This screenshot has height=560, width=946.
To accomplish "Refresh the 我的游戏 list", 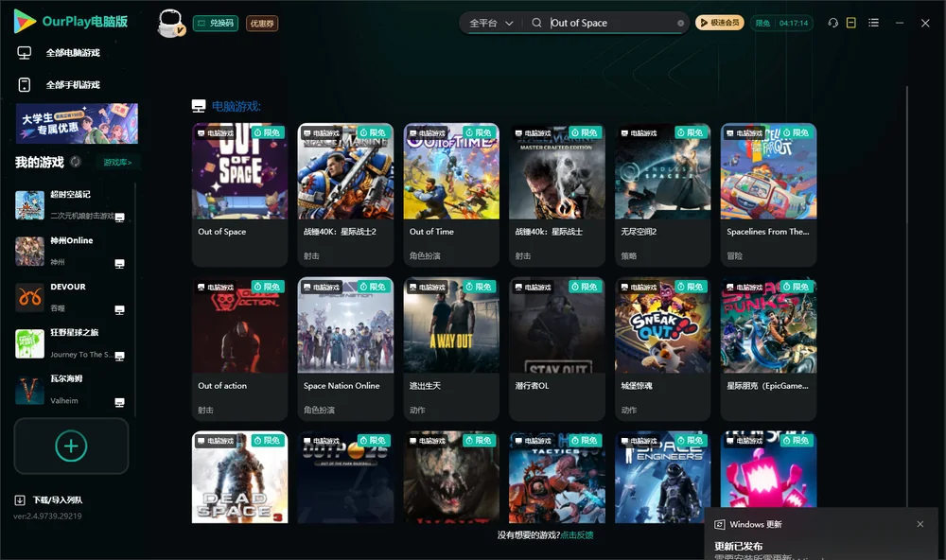I will click(76, 162).
